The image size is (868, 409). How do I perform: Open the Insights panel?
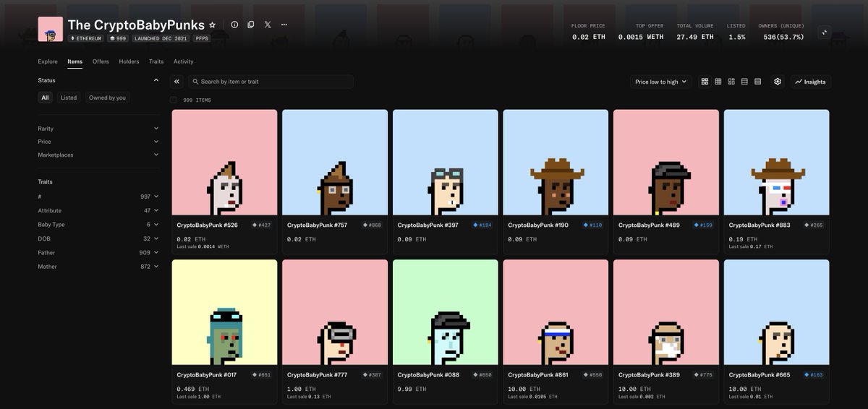click(810, 82)
